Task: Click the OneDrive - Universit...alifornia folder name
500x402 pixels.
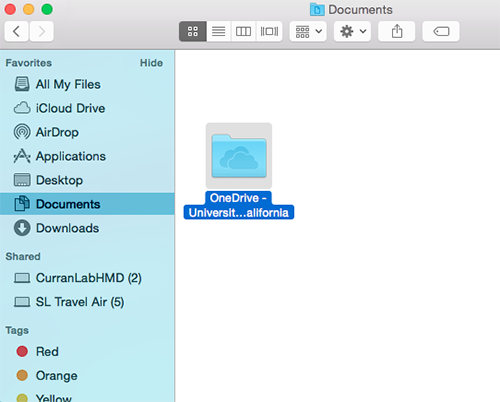Action: point(239,205)
